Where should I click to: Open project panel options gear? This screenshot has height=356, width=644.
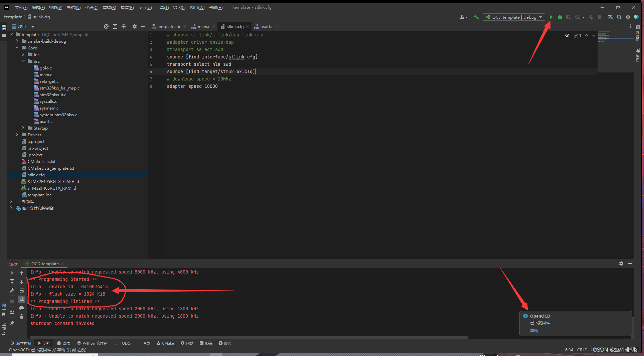135,26
